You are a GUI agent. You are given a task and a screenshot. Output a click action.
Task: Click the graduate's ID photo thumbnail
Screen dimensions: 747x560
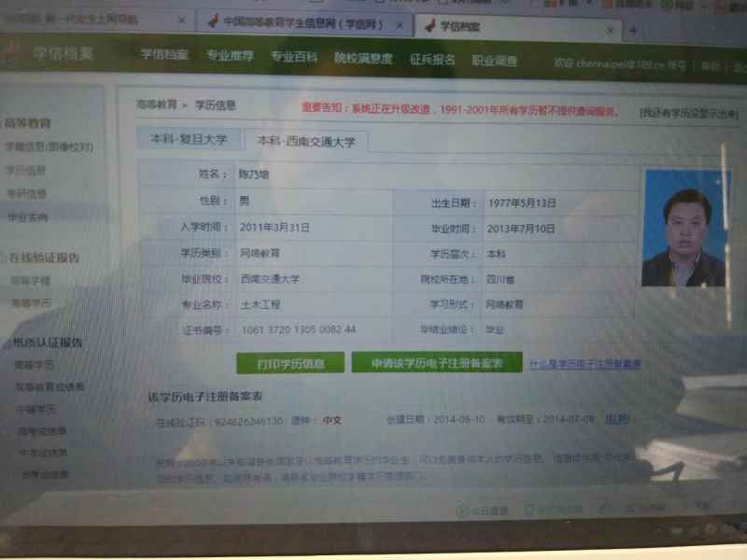pos(684,228)
